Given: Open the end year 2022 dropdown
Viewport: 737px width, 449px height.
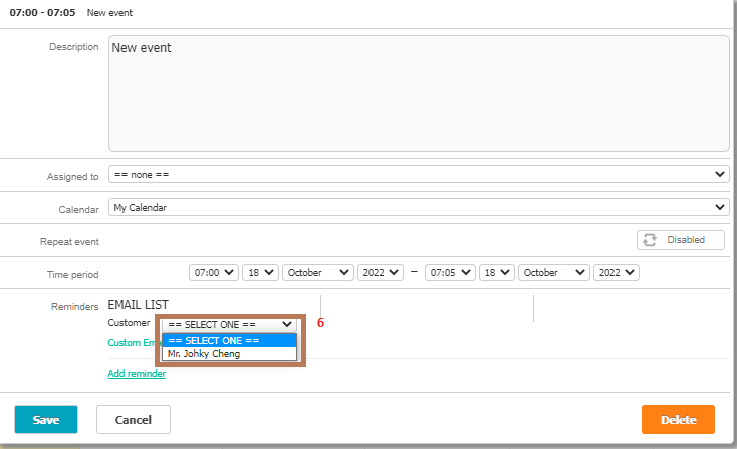Looking at the screenshot, I should (616, 272).
